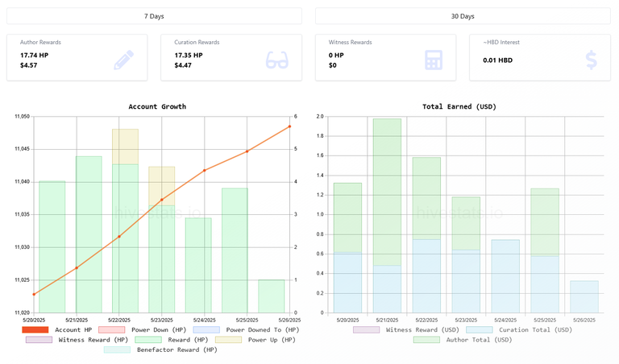Click the first Account HP line point
The height and width of the screenshot is (364, 619).
(x=34, y=294)
